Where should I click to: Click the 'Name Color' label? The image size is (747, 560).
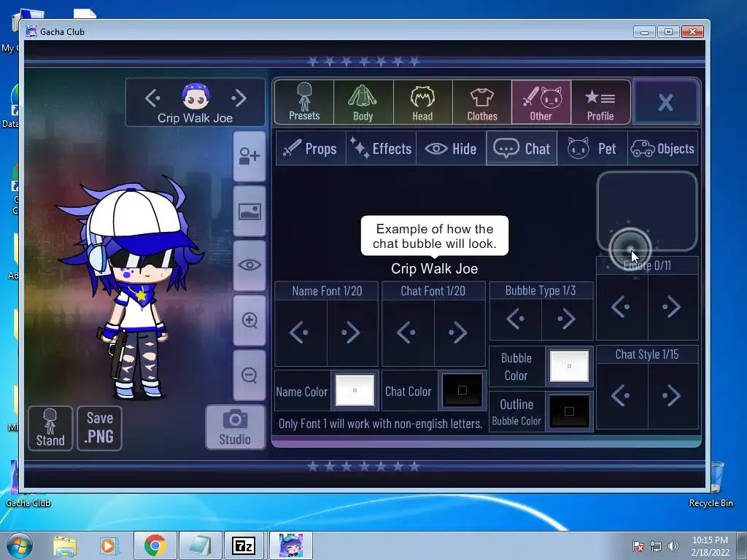302,392
